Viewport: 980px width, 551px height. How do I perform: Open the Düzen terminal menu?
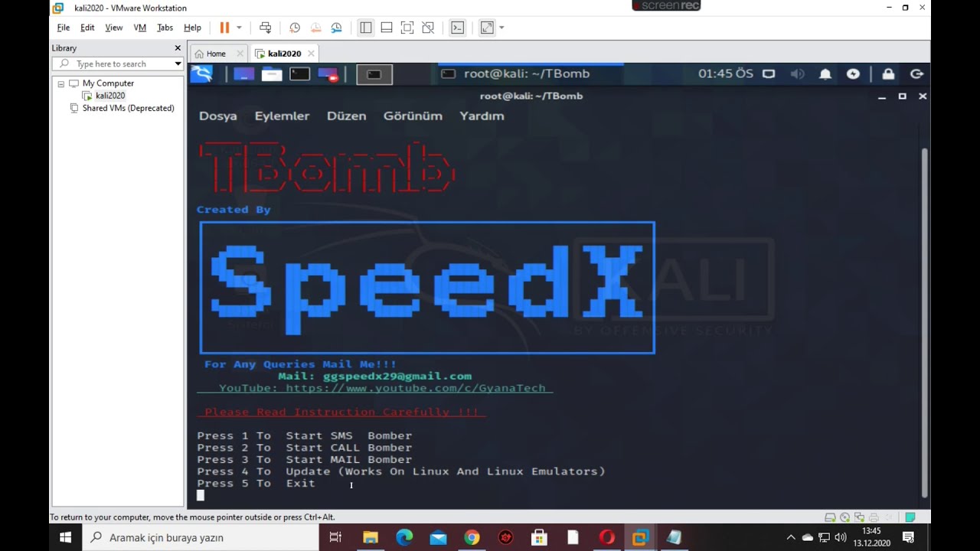click(x=347, y=116)
